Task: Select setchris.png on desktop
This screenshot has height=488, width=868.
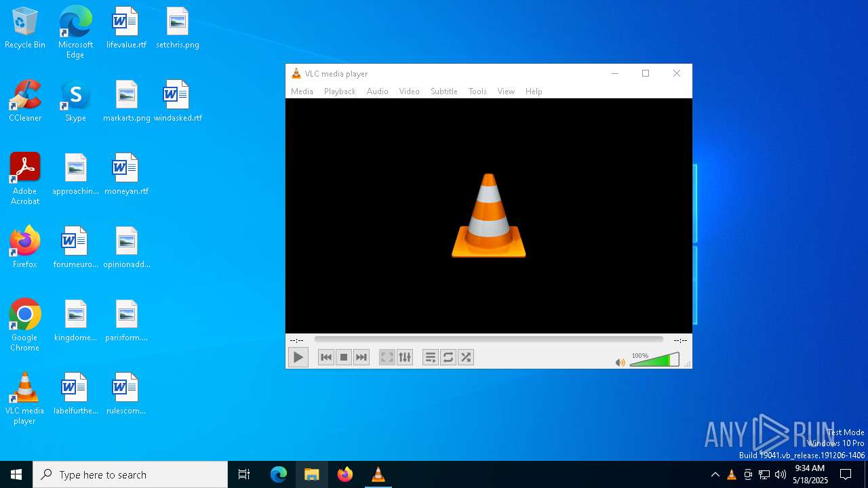Action: [x=177, y=28]
